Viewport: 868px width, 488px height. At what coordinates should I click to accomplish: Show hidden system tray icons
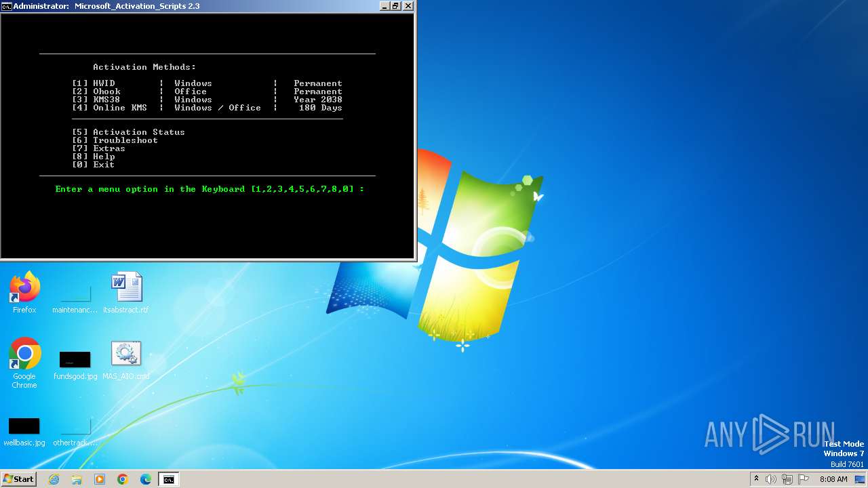756,479
